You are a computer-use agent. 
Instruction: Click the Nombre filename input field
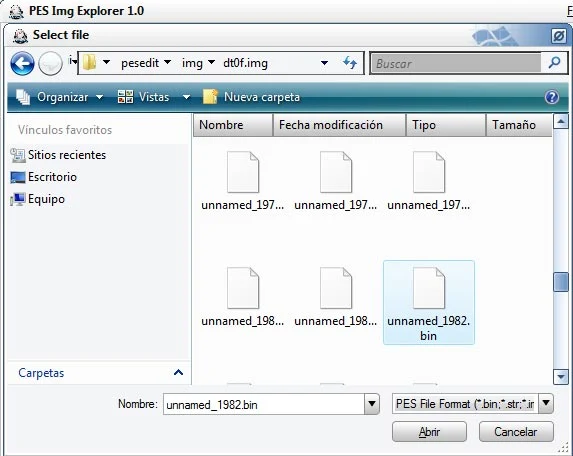click(x=263, y=404)
